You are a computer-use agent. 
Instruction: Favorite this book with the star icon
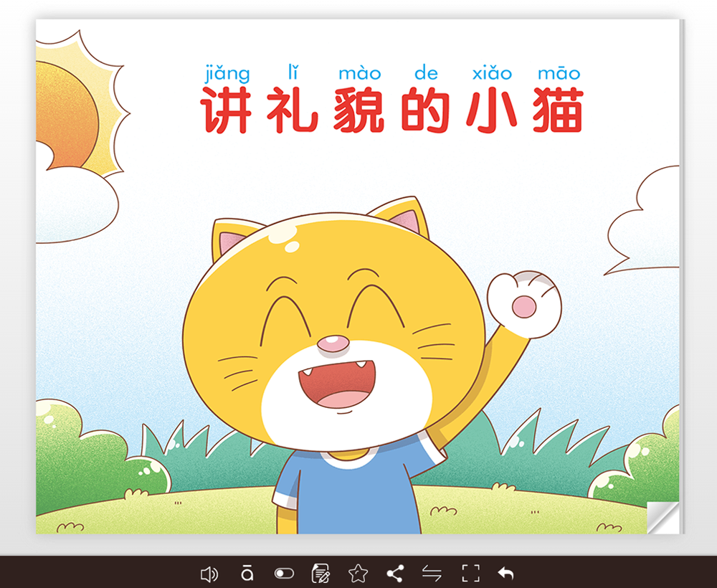(x=358, y=574)
